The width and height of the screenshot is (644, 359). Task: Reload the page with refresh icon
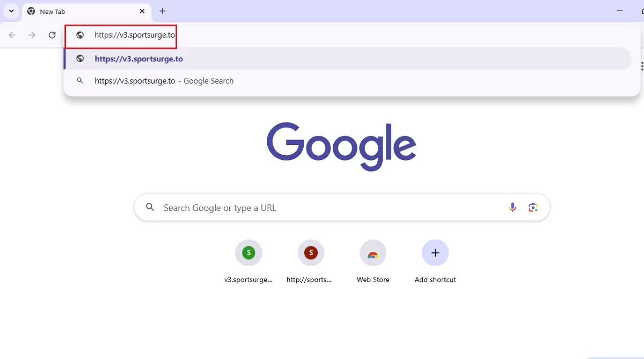click(x=52, y=35)
